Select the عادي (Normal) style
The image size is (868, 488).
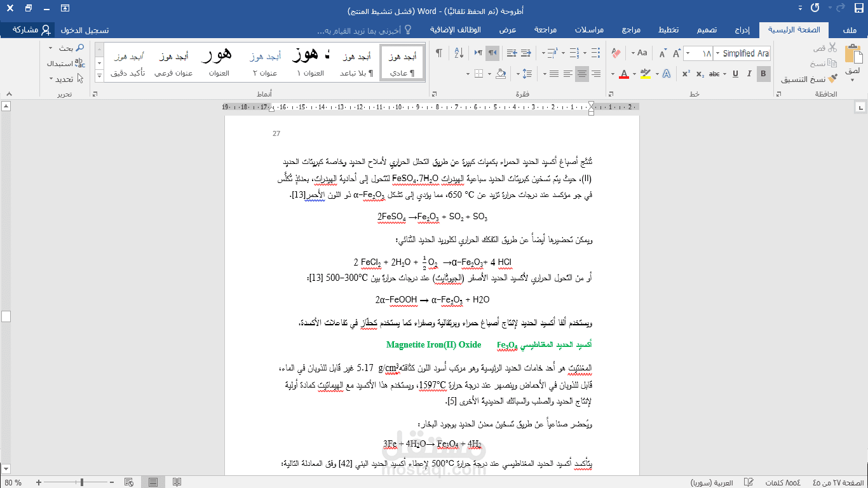(x=402, y=62)
